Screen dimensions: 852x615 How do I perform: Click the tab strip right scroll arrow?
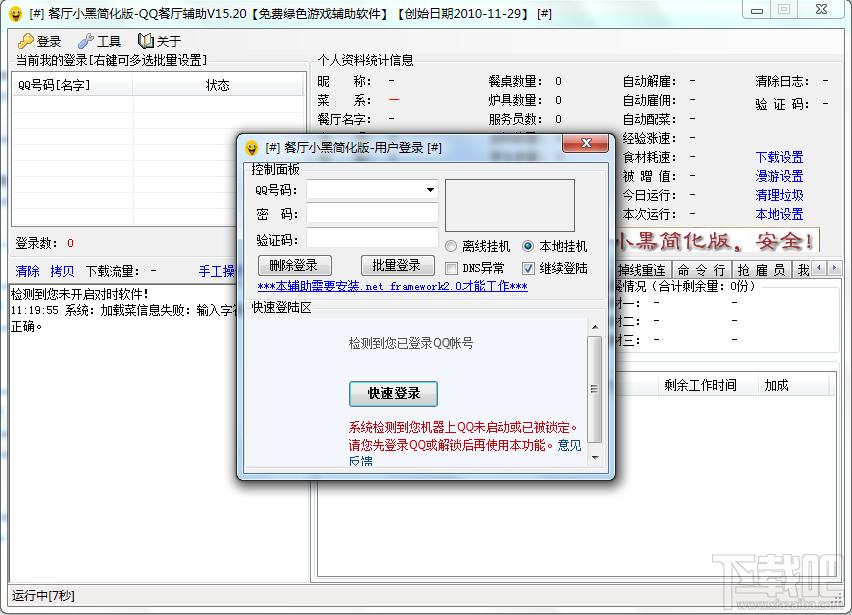click(x=833, y=268)
